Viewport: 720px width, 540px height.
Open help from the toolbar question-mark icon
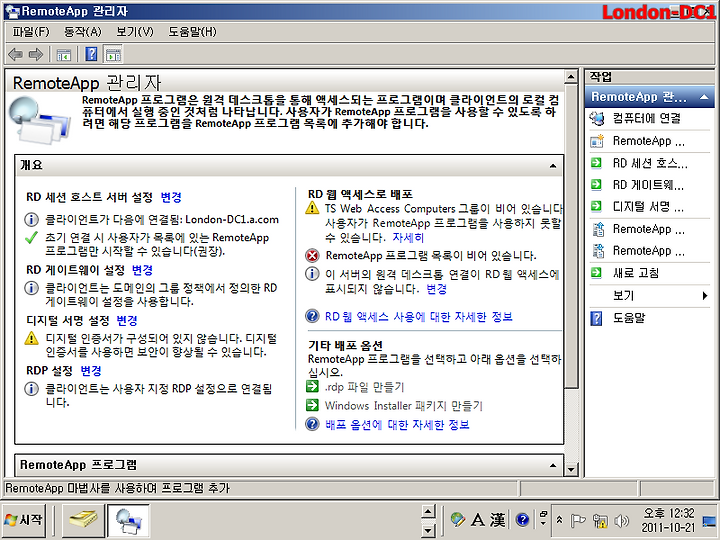point(91,54)
